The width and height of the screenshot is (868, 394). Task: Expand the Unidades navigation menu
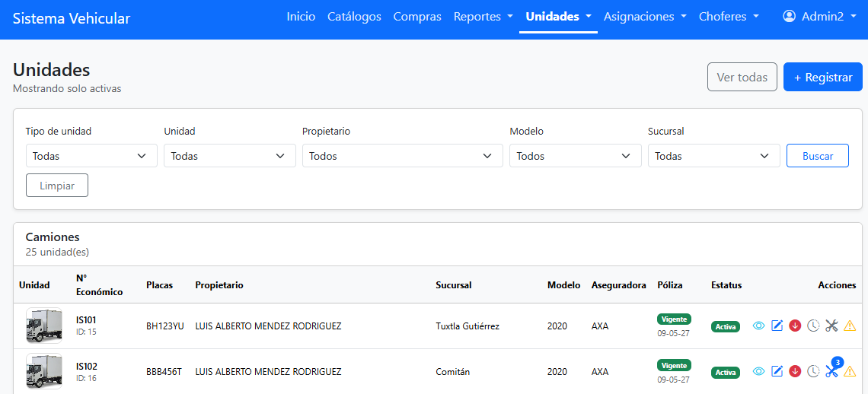[x=559, y=17]
